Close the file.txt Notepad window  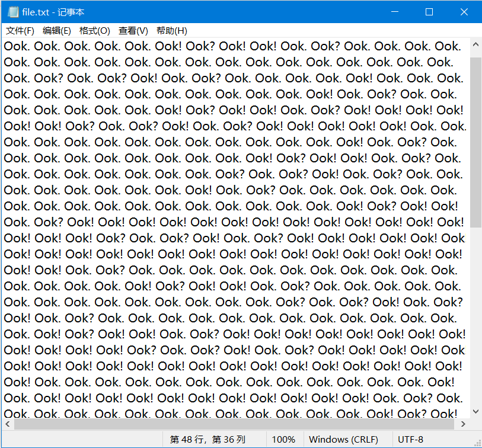click(464, 12)
